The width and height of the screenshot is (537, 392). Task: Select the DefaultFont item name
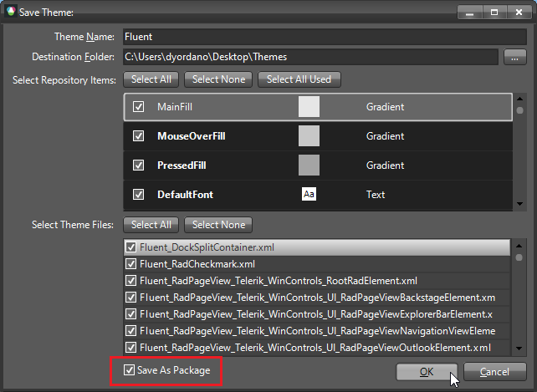(186, 195)
